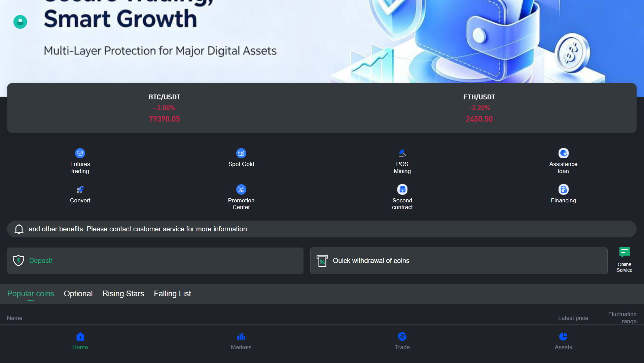Open the user profile avatar icon
Screen dimensions: 644x363
click(20, 22)
